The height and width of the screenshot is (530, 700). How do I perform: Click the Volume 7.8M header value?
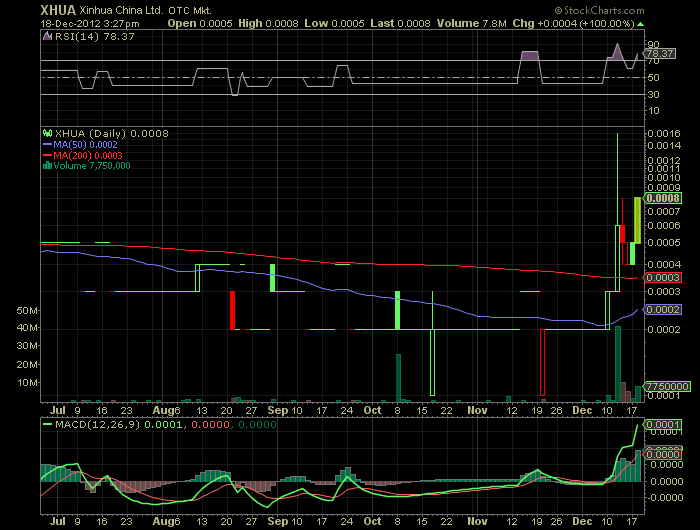[471, 24]
